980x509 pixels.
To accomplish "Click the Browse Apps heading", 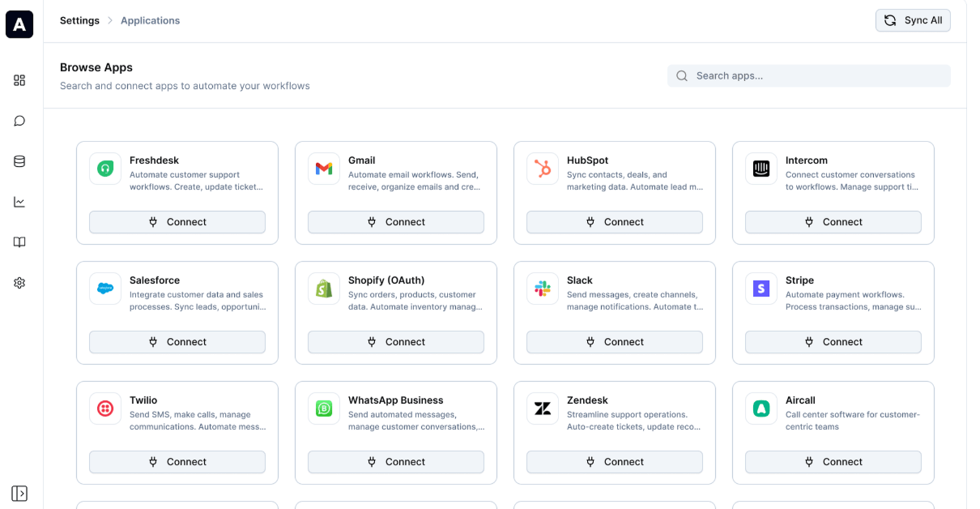I will (x=96, y=67).
